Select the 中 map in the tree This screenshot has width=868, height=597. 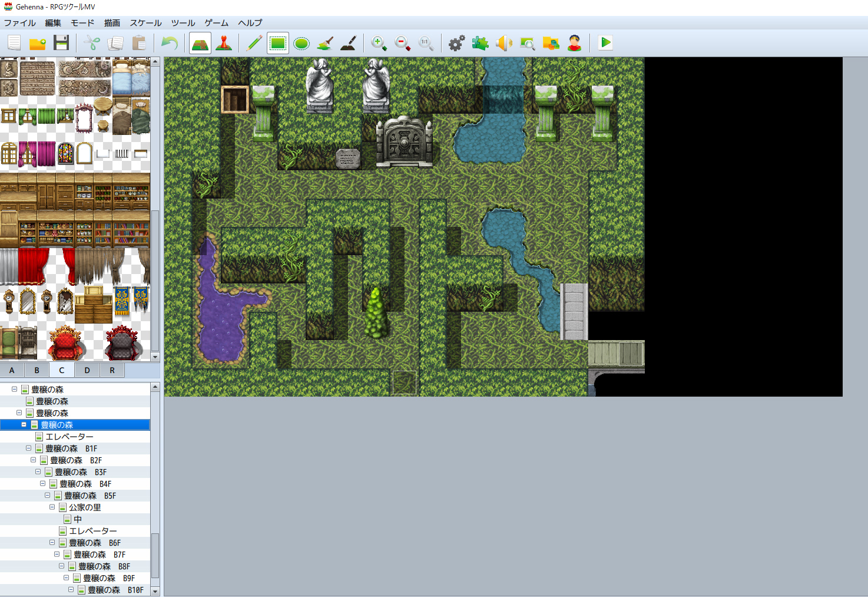(x=78, y=519)
